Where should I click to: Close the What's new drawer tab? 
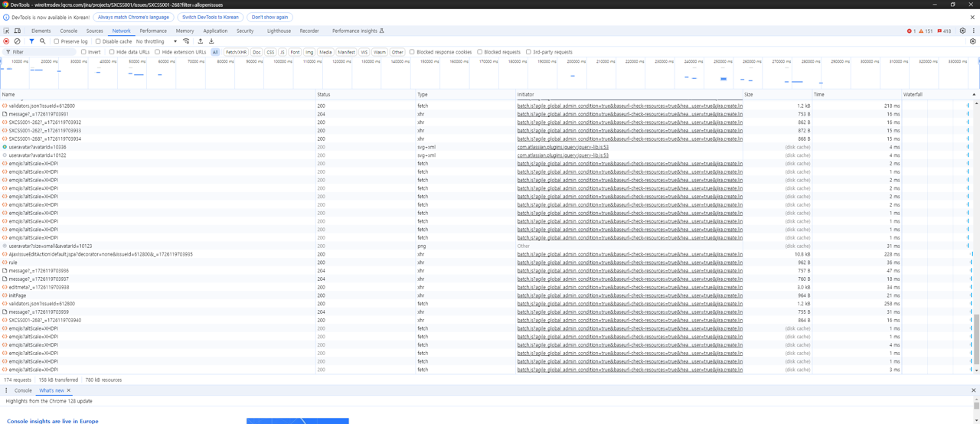click(x=68, y=390)
